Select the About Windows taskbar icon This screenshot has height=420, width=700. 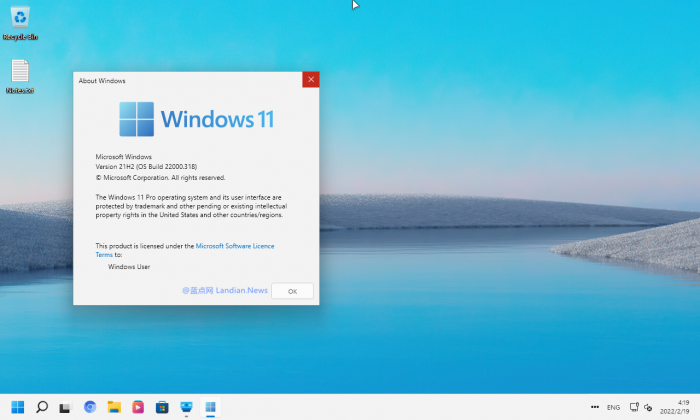pos(210,407)
